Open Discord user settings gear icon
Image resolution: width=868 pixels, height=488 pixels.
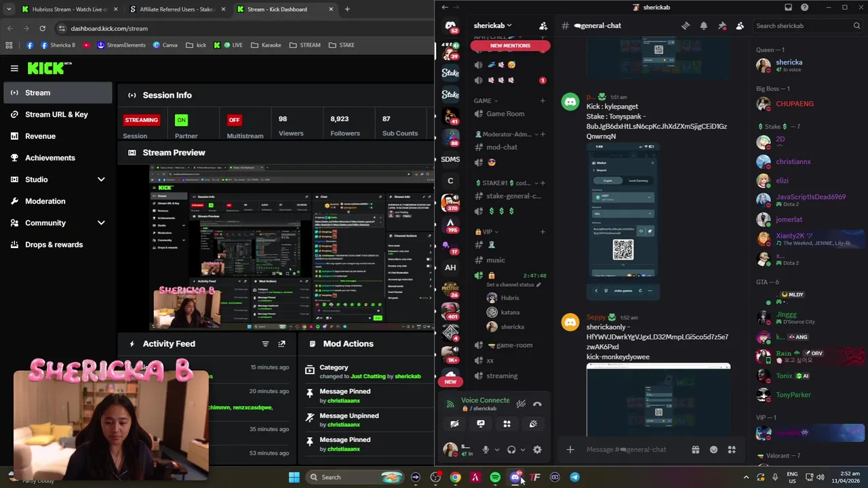(x=537, y=449)
